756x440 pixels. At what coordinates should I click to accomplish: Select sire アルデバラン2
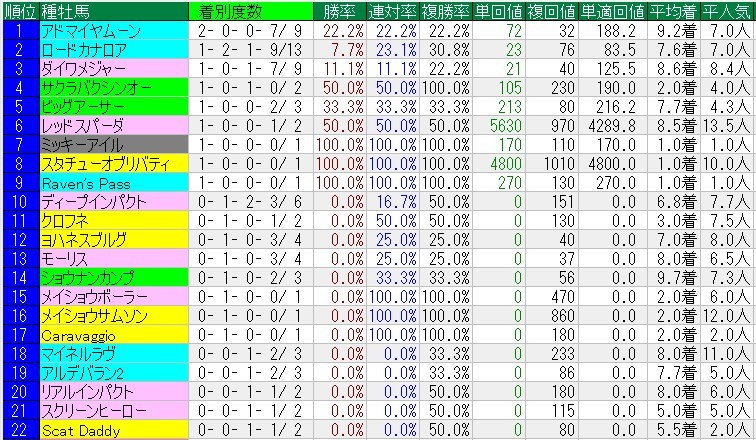[x=114, y=373]
